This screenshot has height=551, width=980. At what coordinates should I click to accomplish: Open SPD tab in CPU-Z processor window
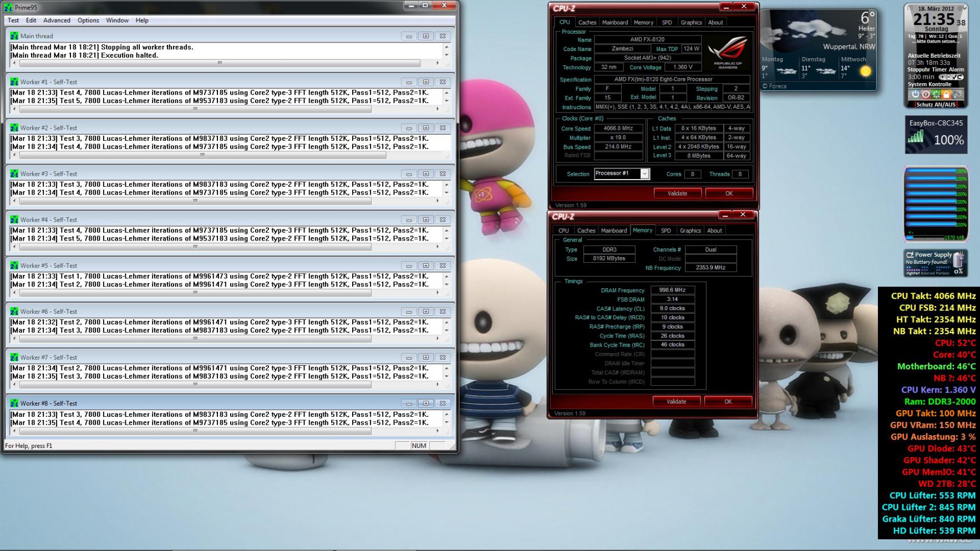click(667, 23)
